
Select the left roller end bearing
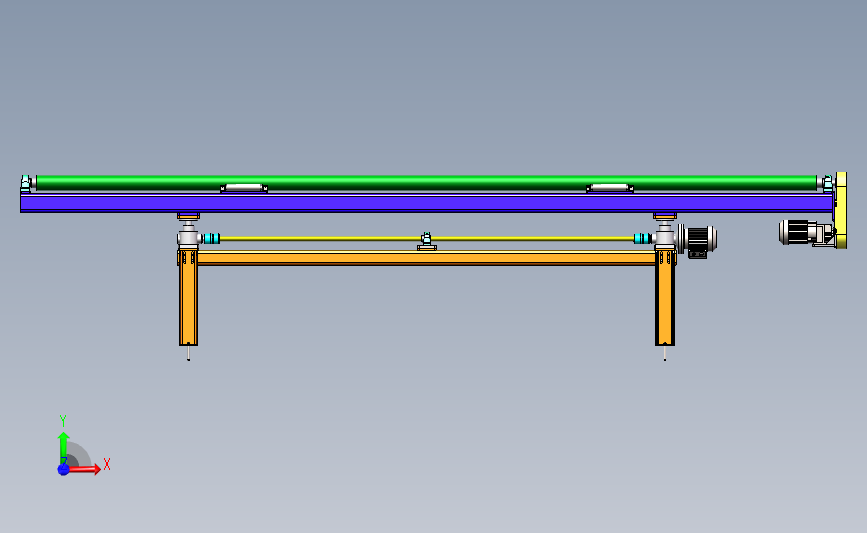coord(26,184)
